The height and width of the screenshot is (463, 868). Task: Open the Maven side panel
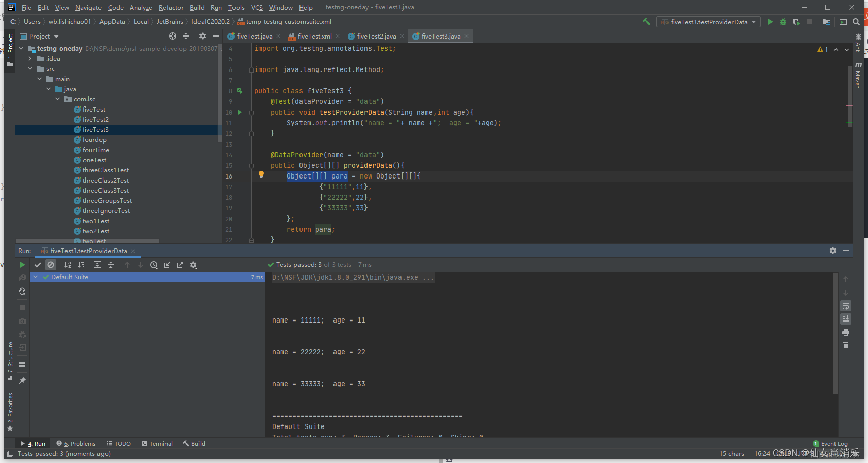click(x=858, y=76)
